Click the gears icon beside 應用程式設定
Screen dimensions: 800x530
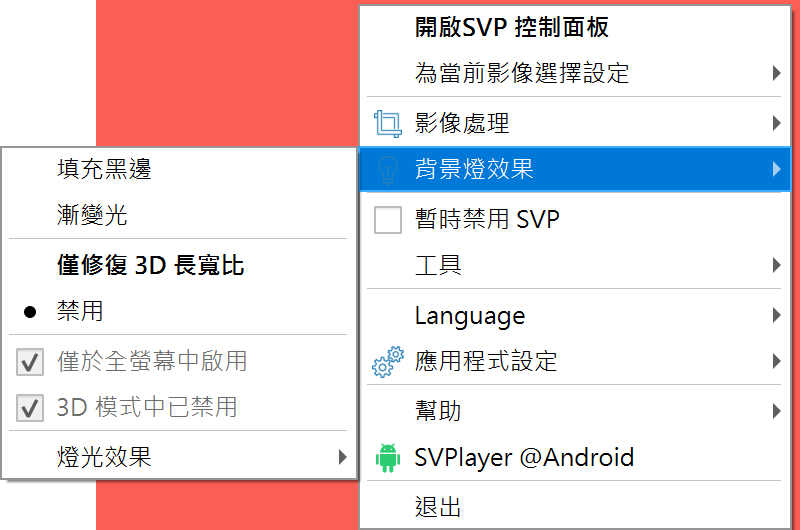click(388, 362)
